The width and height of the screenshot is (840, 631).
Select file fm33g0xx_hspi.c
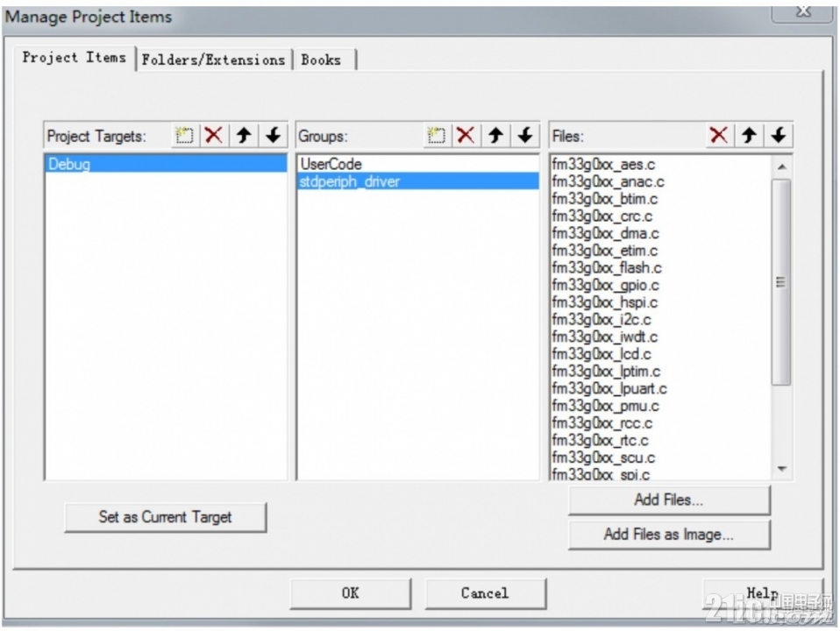(x=605, y=302)
